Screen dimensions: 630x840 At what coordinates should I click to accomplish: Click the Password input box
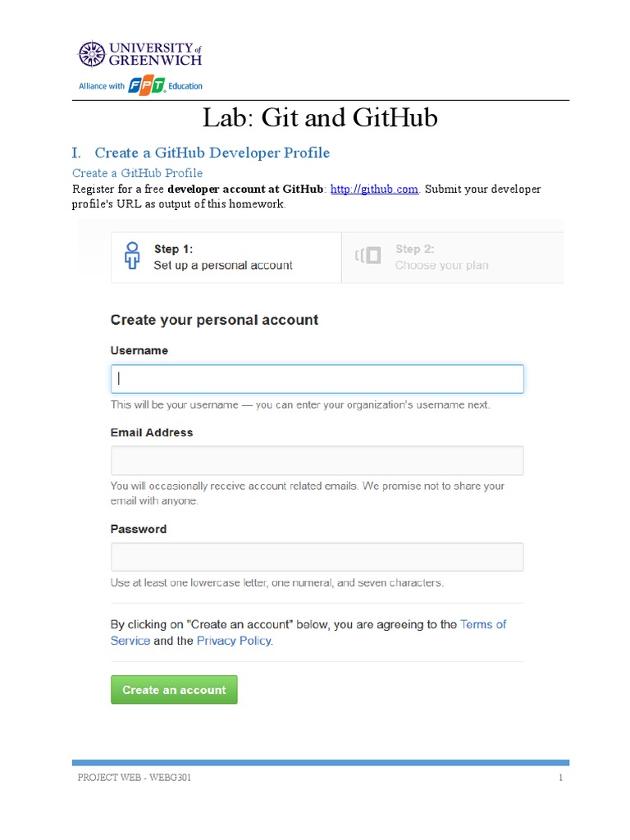point(317,557)
